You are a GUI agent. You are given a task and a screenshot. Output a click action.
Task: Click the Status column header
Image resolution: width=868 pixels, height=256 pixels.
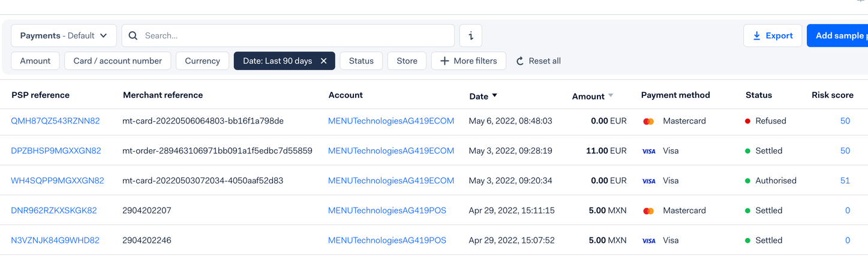pyautogui.click(x=759, y=95)
